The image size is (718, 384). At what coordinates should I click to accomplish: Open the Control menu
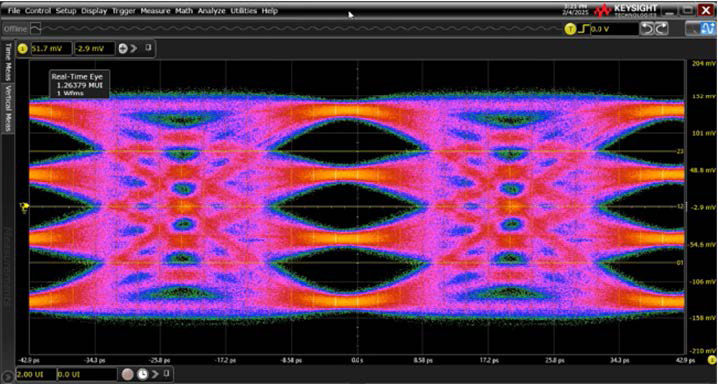click(38, 11)
